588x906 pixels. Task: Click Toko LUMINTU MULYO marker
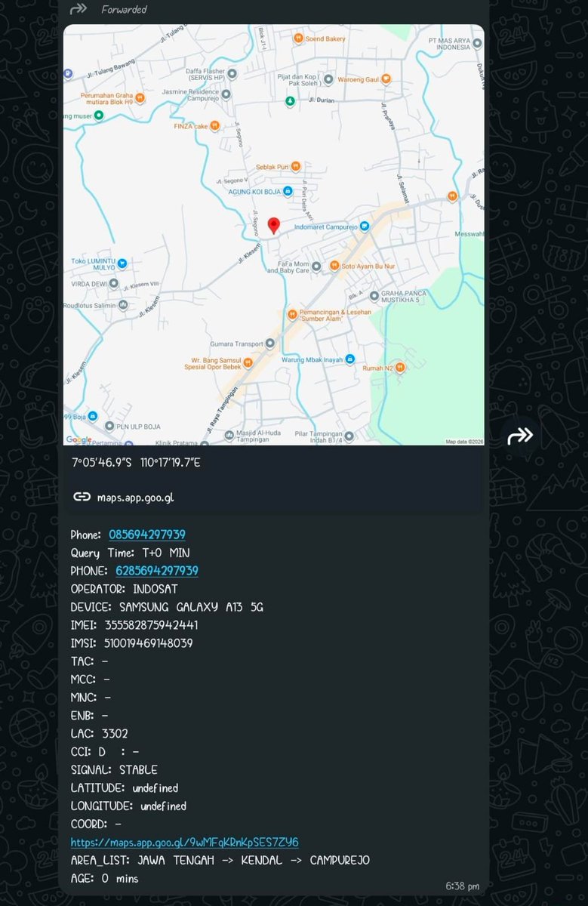pyautogui.click(x=122, y=263)
